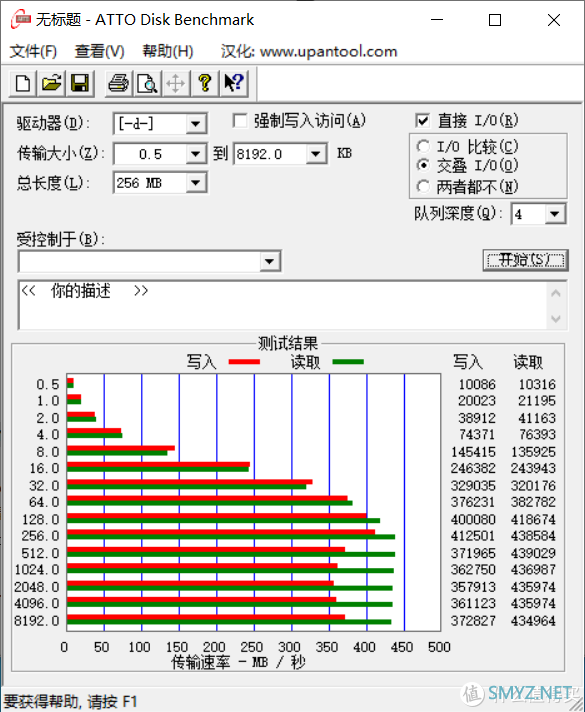Click the write value 372827
The height and width of the screenshot is (712, 585).
[x=473, y=620]
